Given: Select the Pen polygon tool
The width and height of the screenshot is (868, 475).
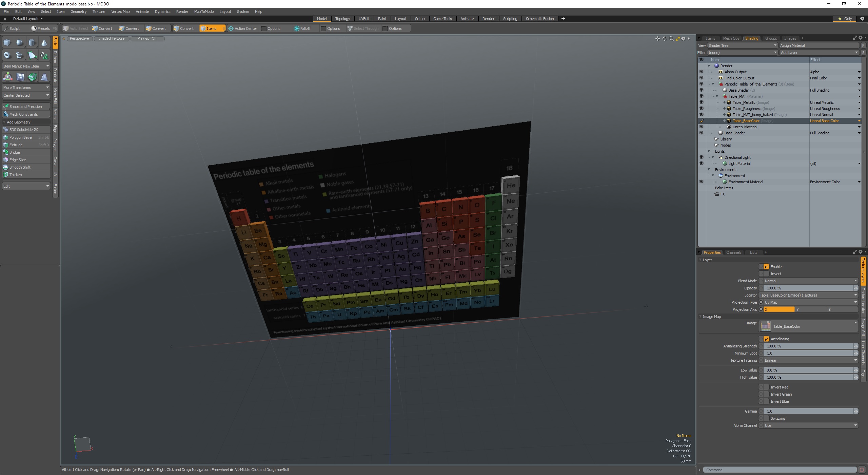Looking at the screenshot, I should [32, 55].
